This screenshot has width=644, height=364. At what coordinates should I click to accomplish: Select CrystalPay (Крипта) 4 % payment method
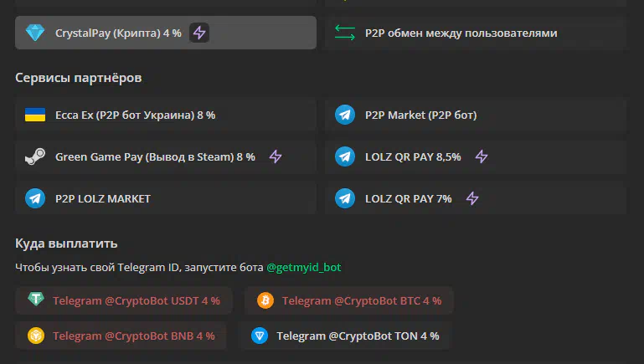pyautogui.click(x=166, y=33)
